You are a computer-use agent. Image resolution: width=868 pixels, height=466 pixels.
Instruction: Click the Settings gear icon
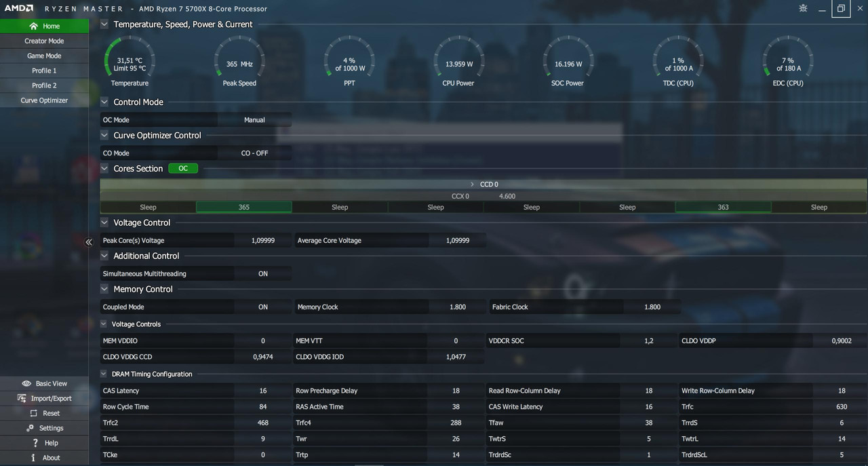coord(31,428)
